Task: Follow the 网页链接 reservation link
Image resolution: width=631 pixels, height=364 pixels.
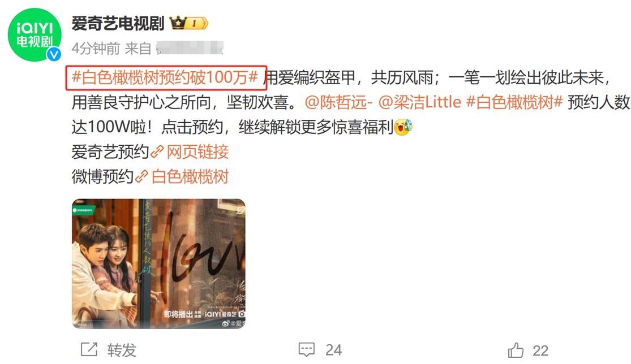Action: pyautogui.click(x=198, y=152)
